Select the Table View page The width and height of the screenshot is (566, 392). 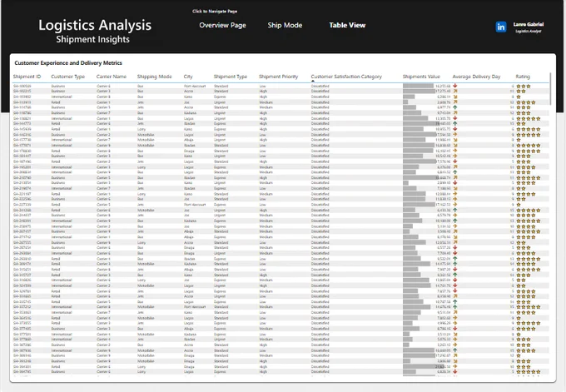(x=347, y=25)
